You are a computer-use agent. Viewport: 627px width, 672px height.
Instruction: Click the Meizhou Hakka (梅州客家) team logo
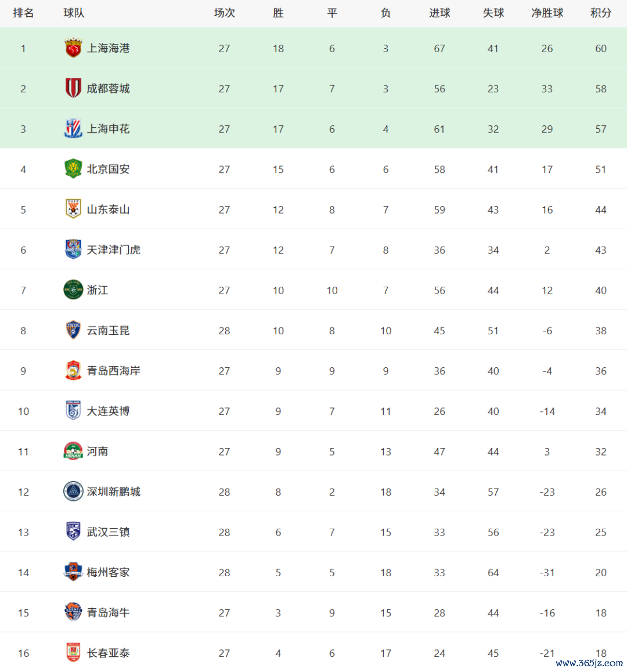pos(73,572)
